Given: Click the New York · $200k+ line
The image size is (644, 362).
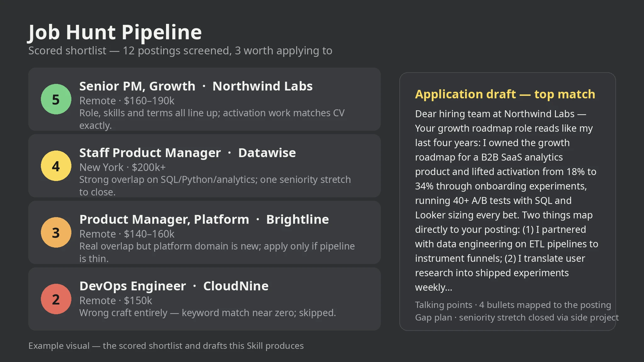Looking at the screenshot, I should [x=122, y=167].
